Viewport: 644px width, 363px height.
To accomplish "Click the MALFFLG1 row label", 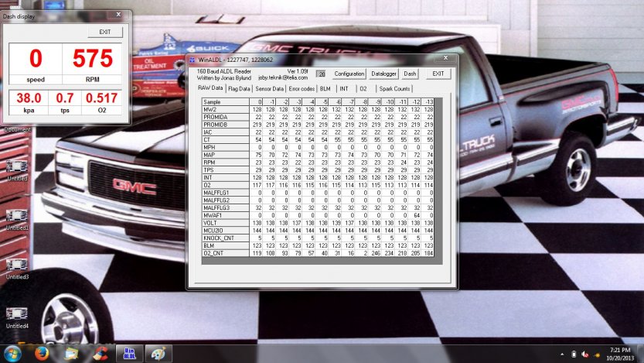I will pyautogui.click(x=226, y=193).
